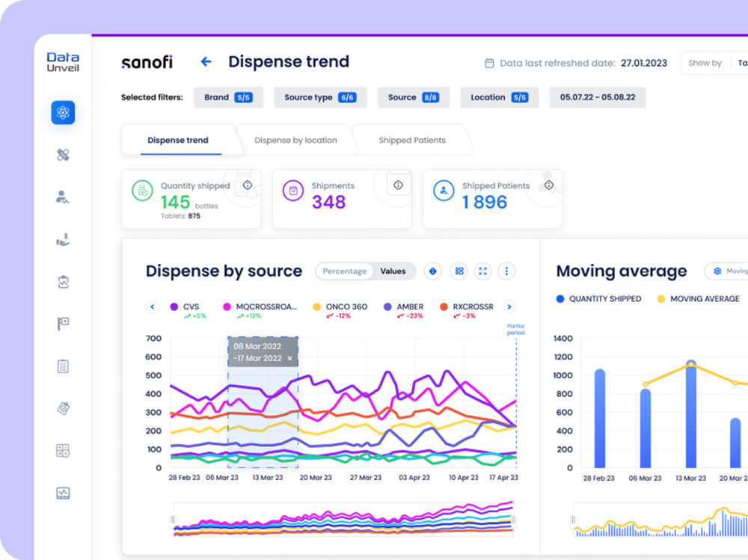748x560 pixels.
Task: Click the Shipments 348 card
Action: pos(342,199)
